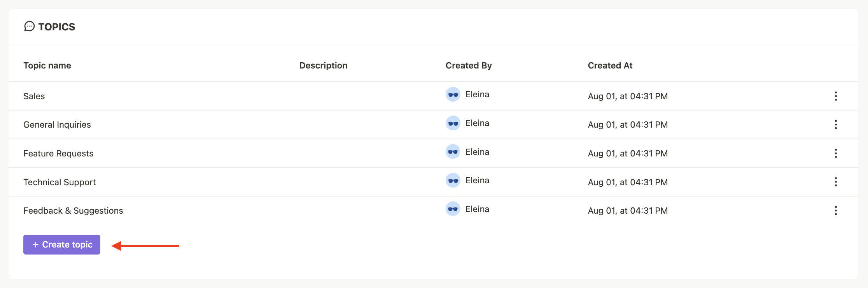
Task: Click the Eleina name in the Technical Support row
Action: [477, 180]
